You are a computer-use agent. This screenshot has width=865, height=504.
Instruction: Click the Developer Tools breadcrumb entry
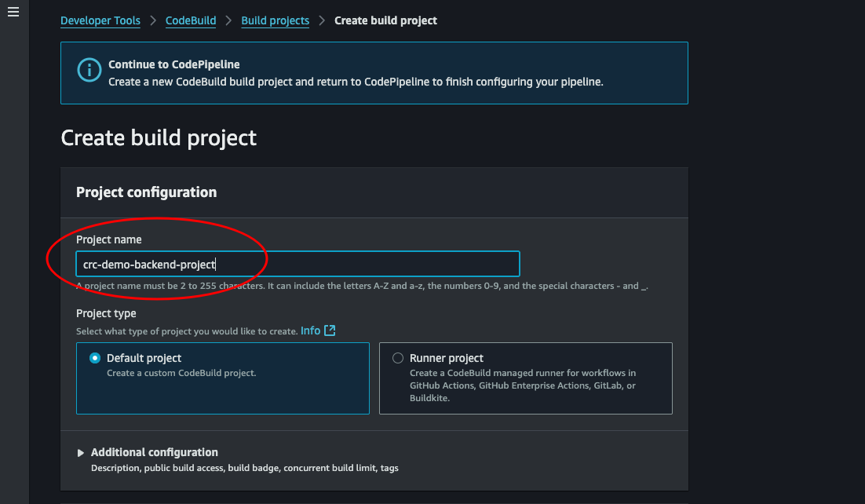point(100,20)
